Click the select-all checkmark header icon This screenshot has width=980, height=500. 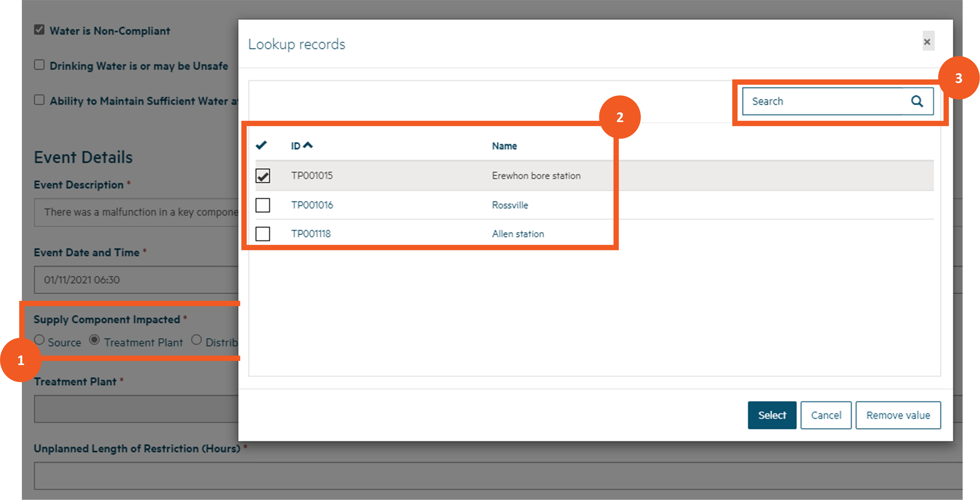point(261,145)
